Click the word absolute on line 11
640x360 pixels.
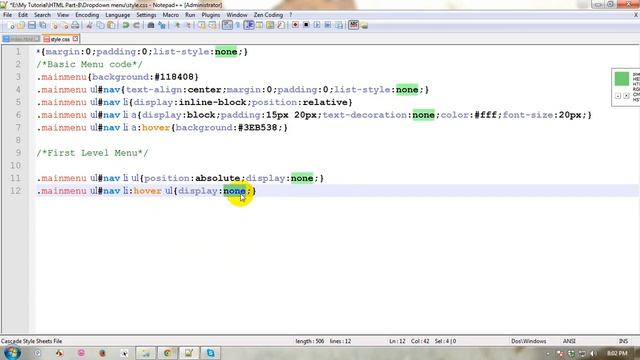pos(218,178)
